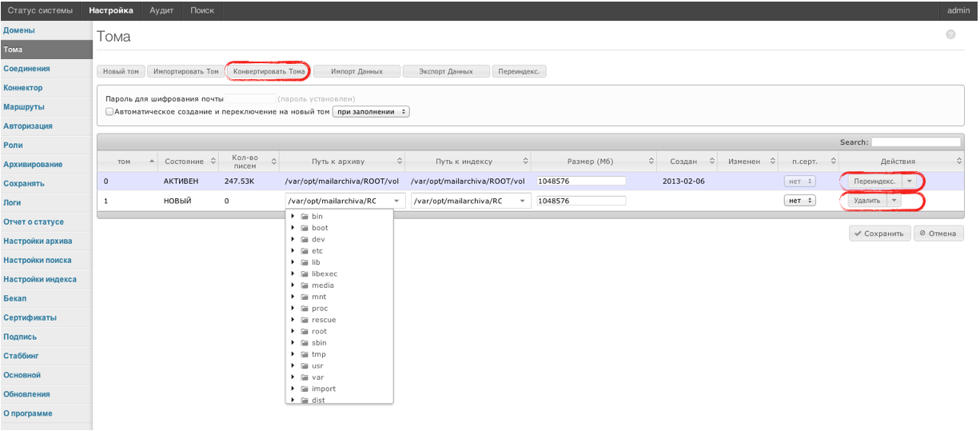Open Соединения in sidebar

(x=46, y=69)
